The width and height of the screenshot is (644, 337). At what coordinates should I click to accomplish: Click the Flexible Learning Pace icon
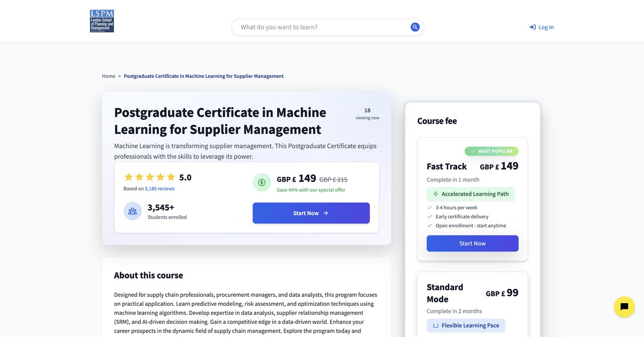[436, 325]
